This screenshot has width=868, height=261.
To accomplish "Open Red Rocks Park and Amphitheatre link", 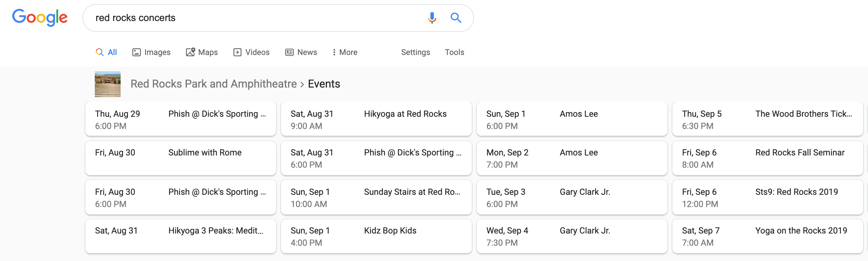I will [213, 84].
